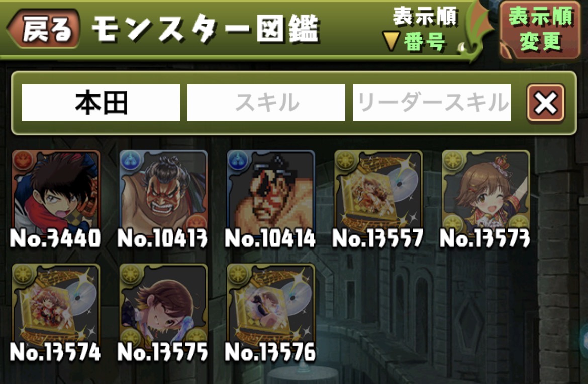Select monster No.10413 icon
Image resolution: width=588 pixels, height=384 pixels.
(163, 192)
